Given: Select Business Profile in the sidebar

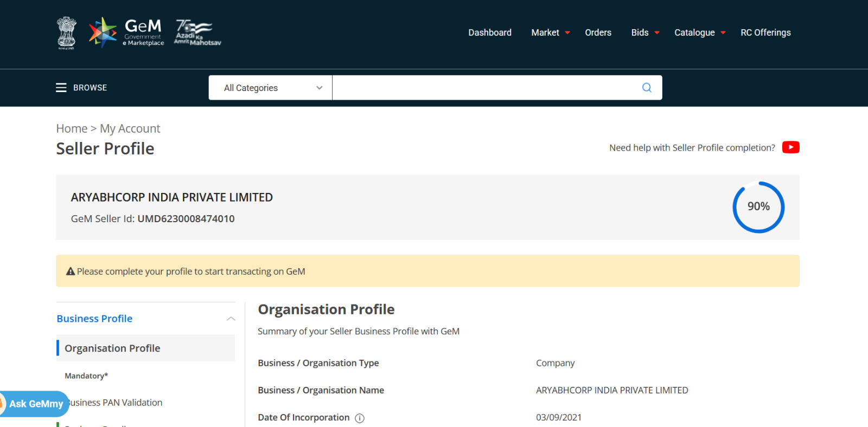Looking at the screenshot, I should [x=94, y=319].
